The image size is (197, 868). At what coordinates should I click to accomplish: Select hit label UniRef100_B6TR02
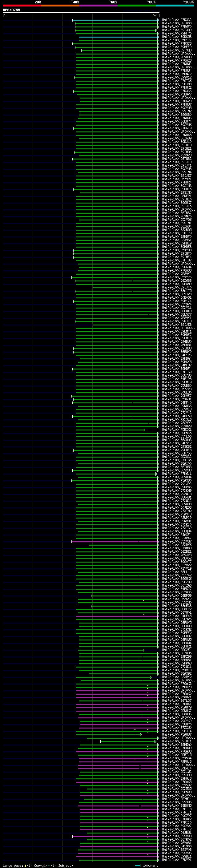click(x=177, y=840)
